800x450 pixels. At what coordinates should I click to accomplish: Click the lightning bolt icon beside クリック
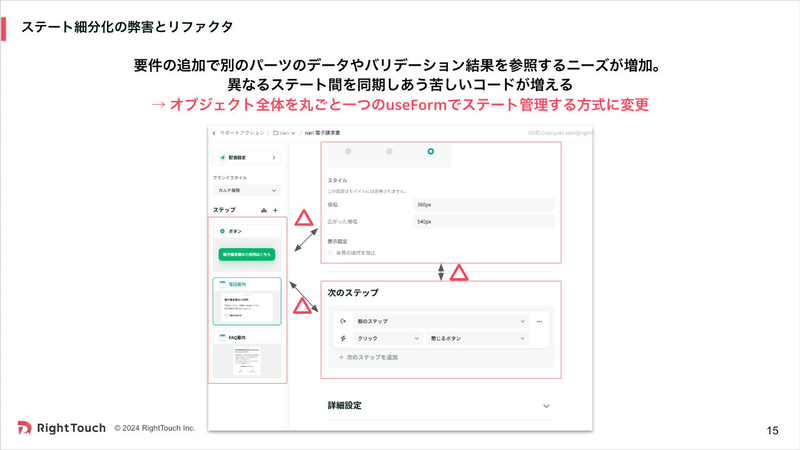(x=343, y=338)
